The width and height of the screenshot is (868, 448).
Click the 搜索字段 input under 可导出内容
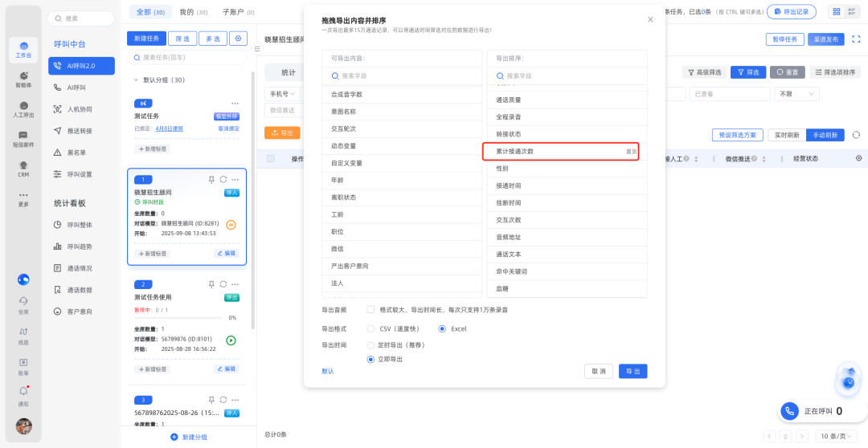pos(402,75)
